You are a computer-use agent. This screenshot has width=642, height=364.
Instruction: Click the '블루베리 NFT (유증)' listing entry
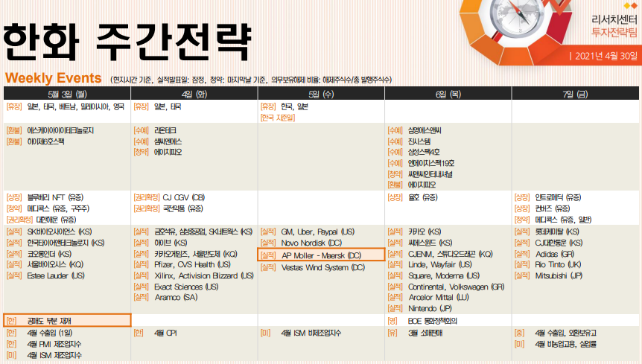click(55, 197)
